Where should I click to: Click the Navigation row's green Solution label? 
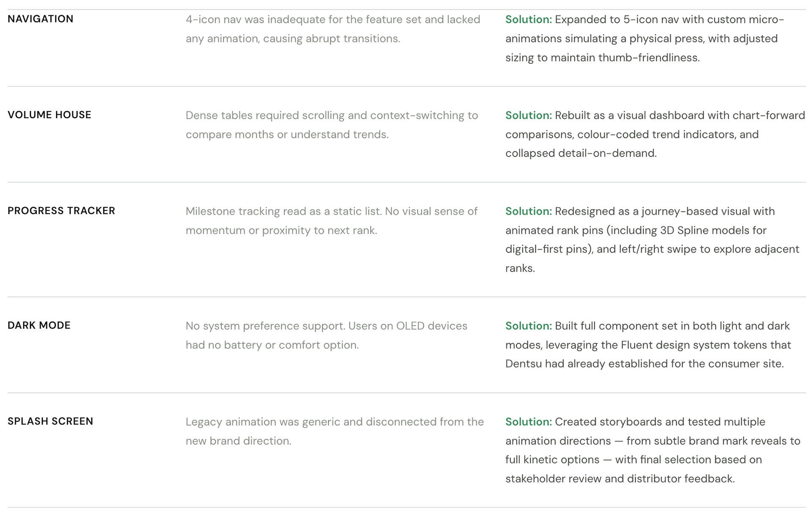pos(528,19)
